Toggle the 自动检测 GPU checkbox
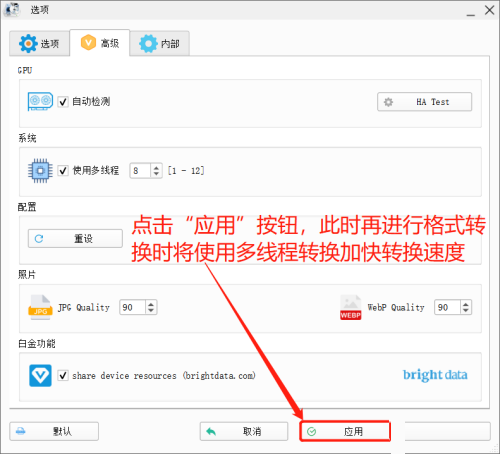The height and width of the screenshot is (454, 500). 63,101
